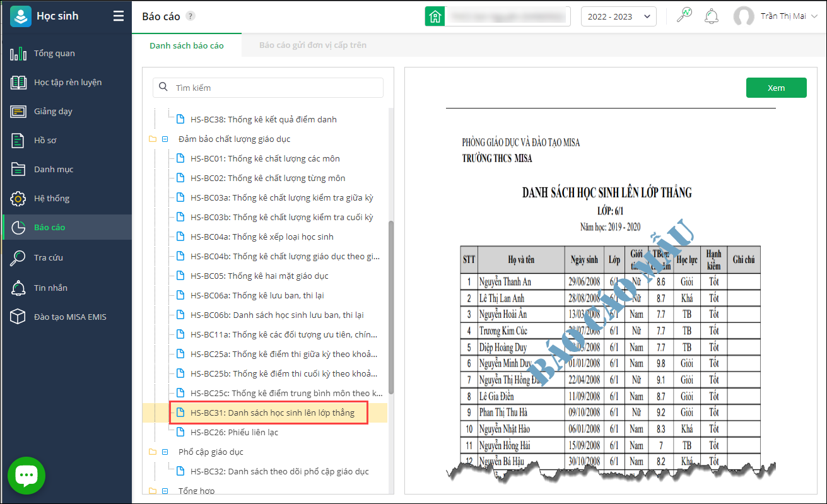Click the Đào tạo MISA EMIS cube icon
The width and height of the screenshot is (827, 504).
click(x=18, y=317)
